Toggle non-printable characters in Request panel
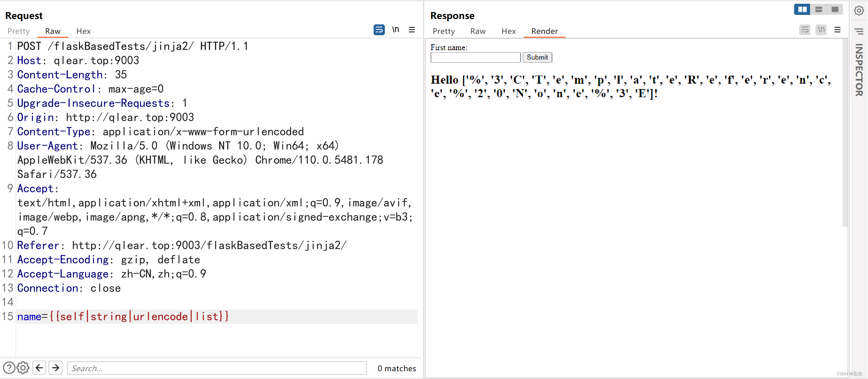 coord(395,30)
